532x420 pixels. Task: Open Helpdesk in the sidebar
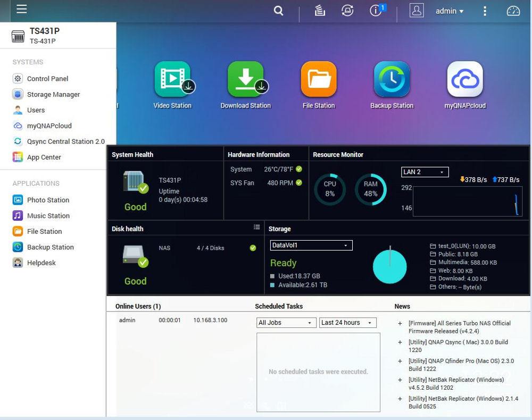tap(34, 262)
